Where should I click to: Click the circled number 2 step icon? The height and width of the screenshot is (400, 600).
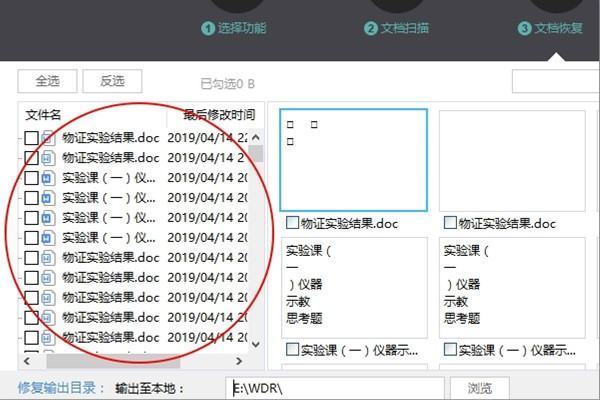tap(370, 28)
